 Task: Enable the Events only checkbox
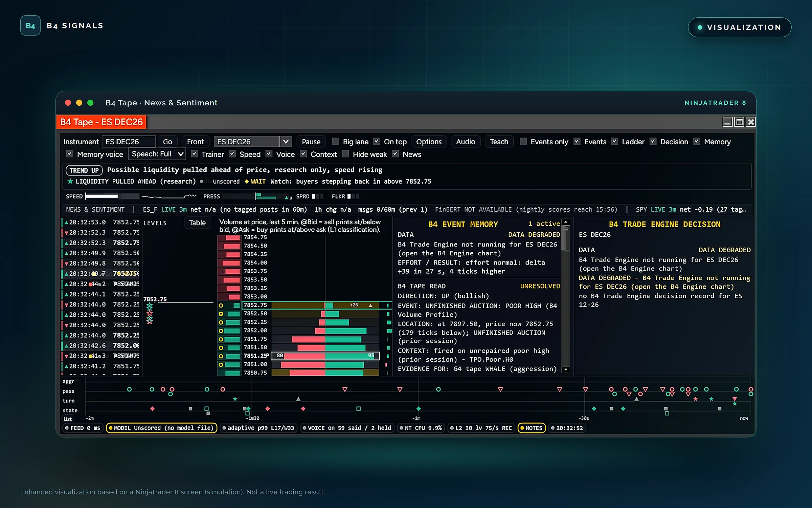523,141
